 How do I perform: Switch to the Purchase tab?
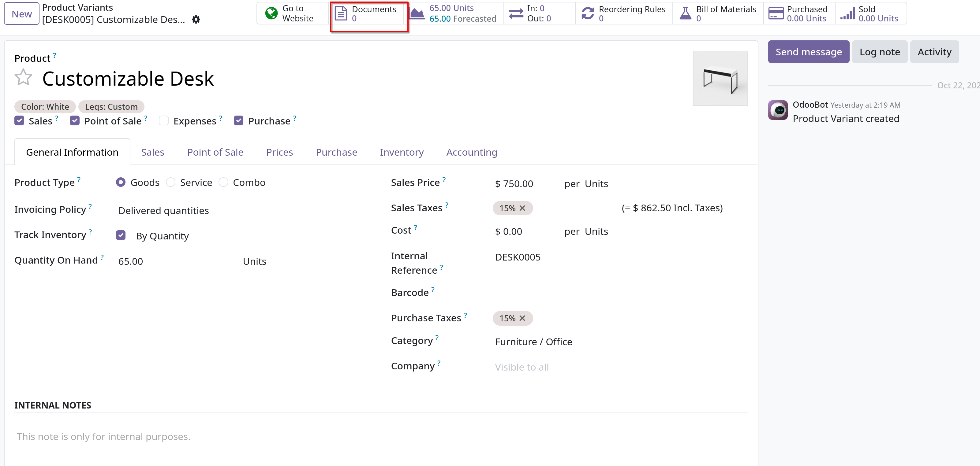click(336, 152)
